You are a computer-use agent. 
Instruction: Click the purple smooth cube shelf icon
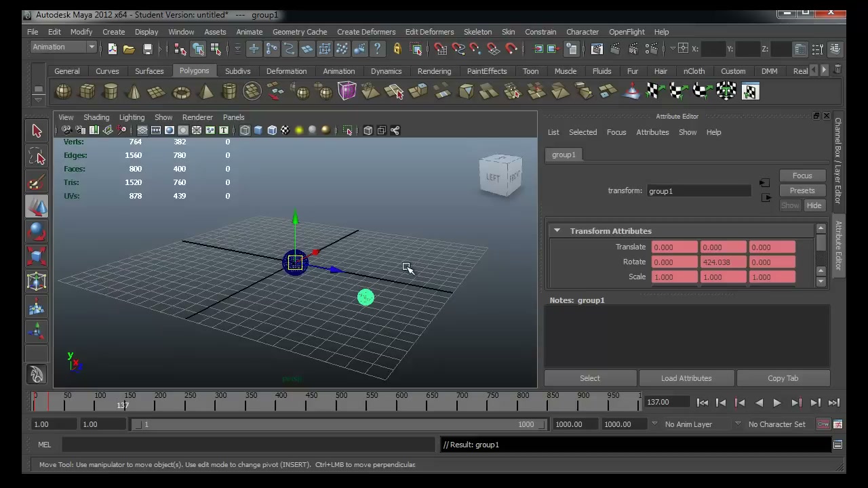pyautogui.click(x=347, y=91)
